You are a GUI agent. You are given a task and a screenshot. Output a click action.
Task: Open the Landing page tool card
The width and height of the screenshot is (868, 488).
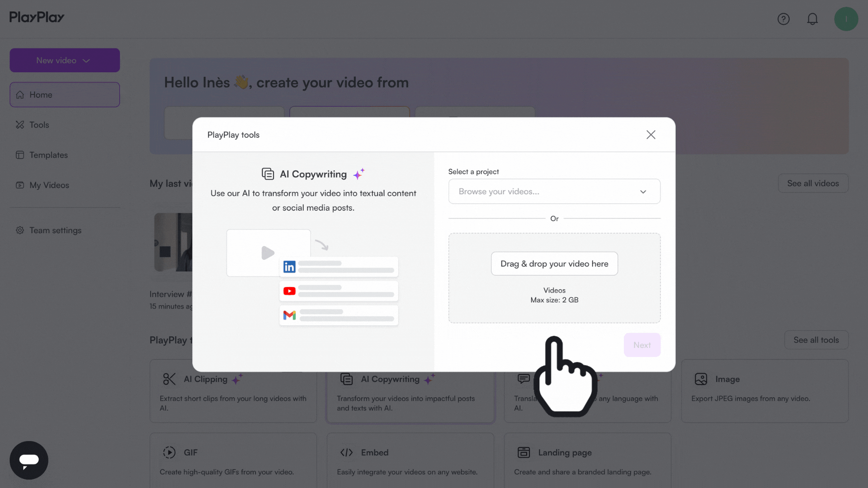click(x=587, y=460)
